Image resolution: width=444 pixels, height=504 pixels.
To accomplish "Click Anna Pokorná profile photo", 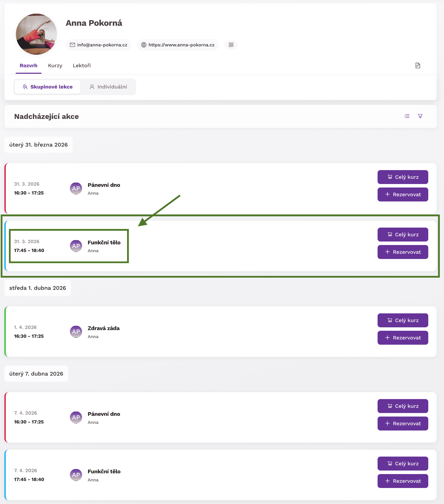I will (36, 34).
